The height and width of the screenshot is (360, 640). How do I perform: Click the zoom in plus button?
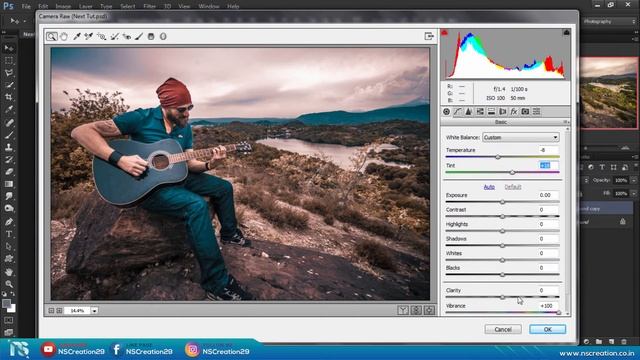click(59, 311)
